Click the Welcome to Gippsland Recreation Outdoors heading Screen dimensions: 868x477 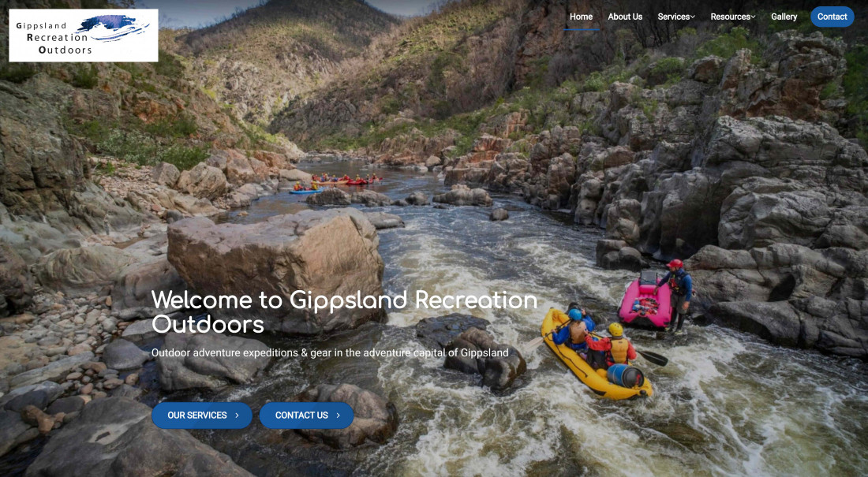pos(344,311)
